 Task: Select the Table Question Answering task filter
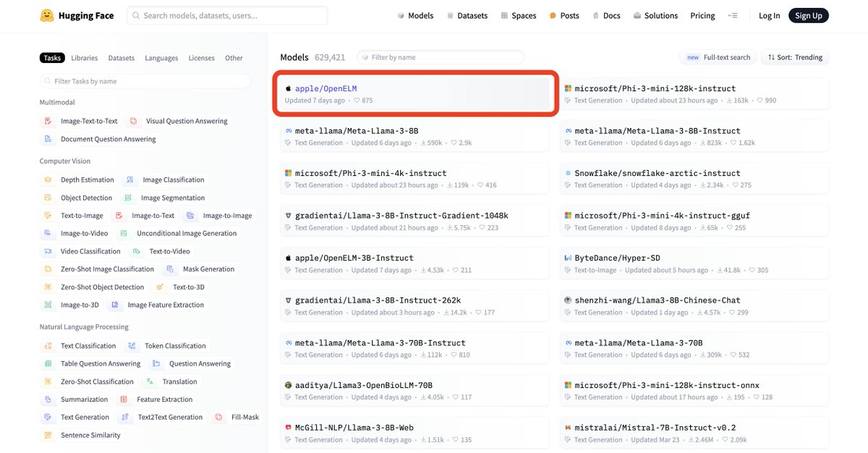click(92, 364)
